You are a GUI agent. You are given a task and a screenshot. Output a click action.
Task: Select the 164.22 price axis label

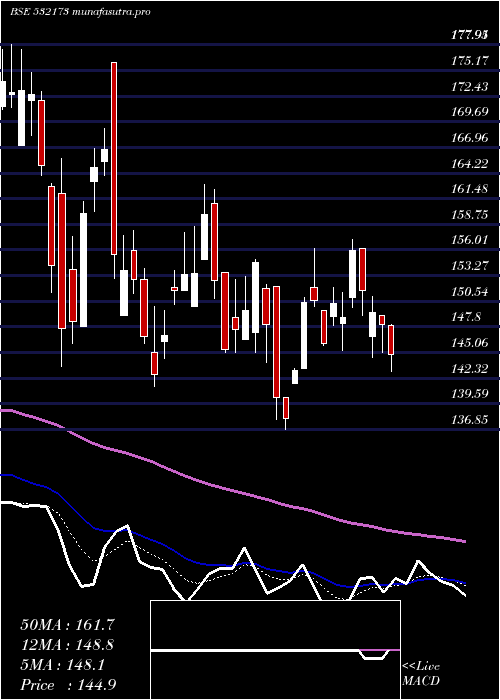pyautogui.click(x=470, y=163)
